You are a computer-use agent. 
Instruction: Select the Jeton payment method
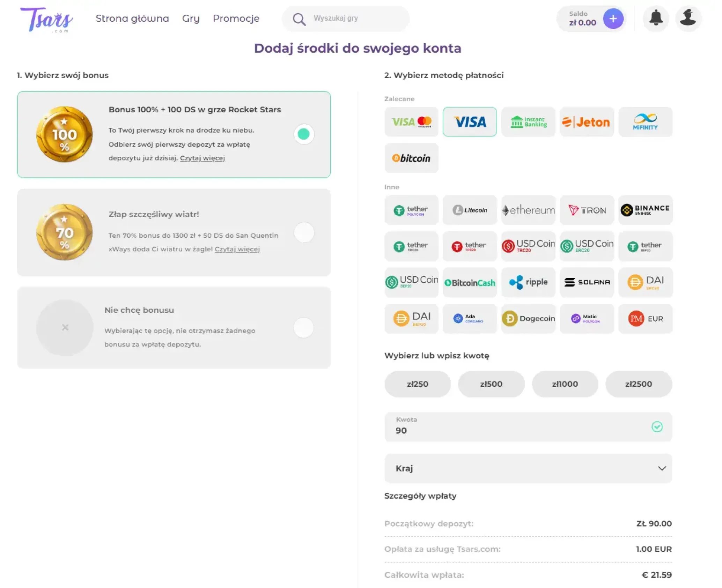click(587, 122)
